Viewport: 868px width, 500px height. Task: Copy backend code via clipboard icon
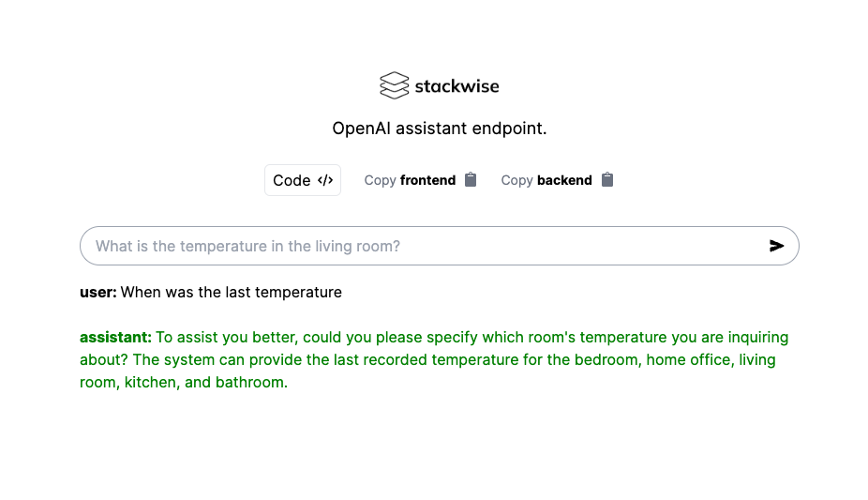pos(607,179)
